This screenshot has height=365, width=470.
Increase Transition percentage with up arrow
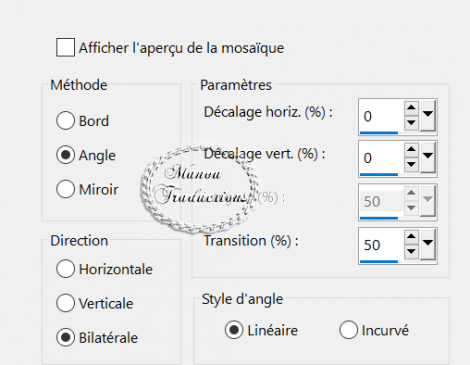pyautogui.click(x=411, y=237)
